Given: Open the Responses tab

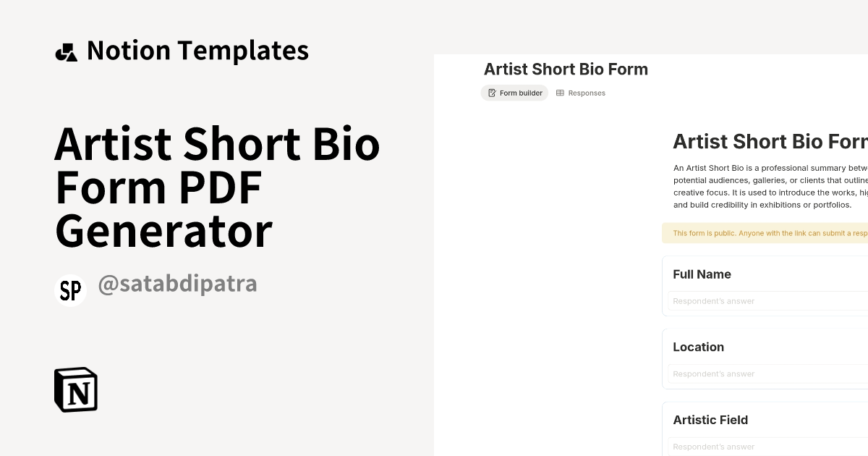Looking at the screenshot, I should (x=581, y=93).
